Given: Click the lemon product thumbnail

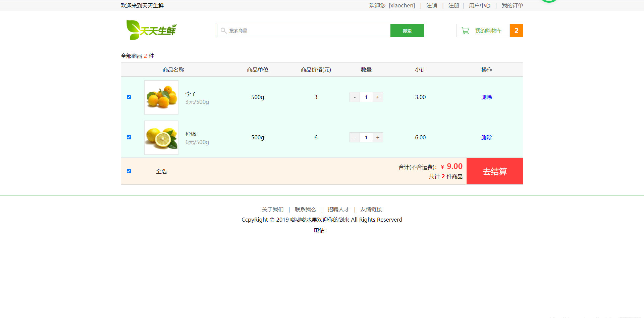Looking at the screenshot, I should (161, 137).
